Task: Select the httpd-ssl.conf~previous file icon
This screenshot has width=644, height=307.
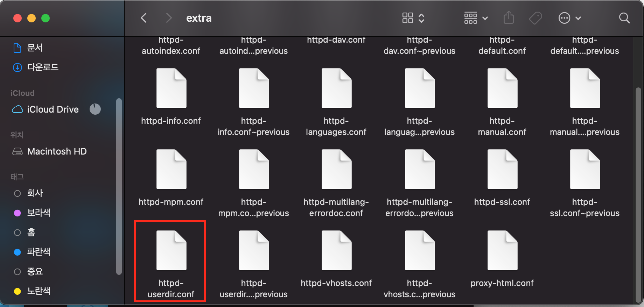Action: [x=585, y=170]
